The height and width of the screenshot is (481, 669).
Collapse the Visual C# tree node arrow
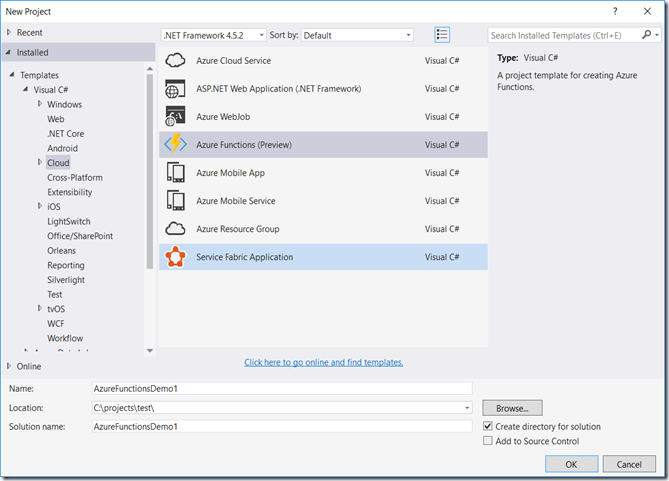[x=26, y=89]
